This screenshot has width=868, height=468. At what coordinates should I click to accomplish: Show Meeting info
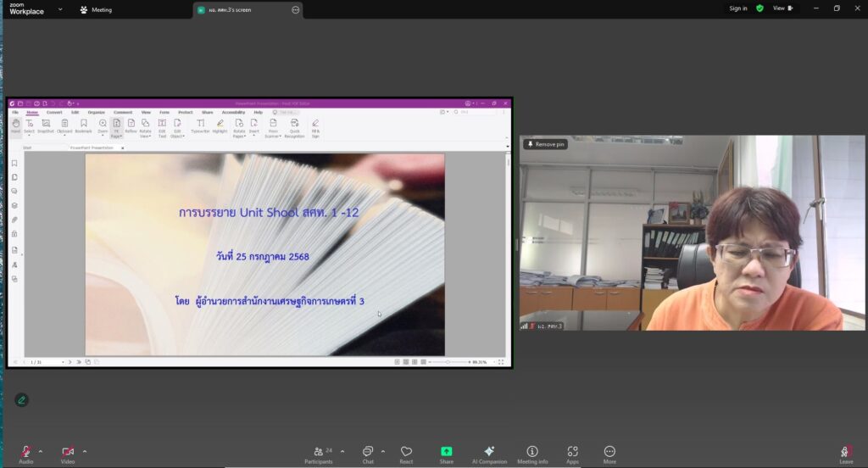point(532,454)
